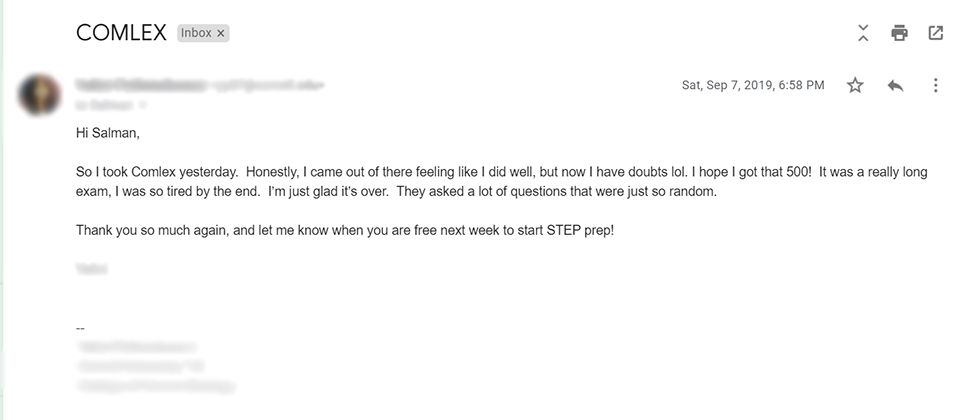Click the sender's blurred profile picture
The width and height of the screenshot is (960, 420).
[40, 95]
